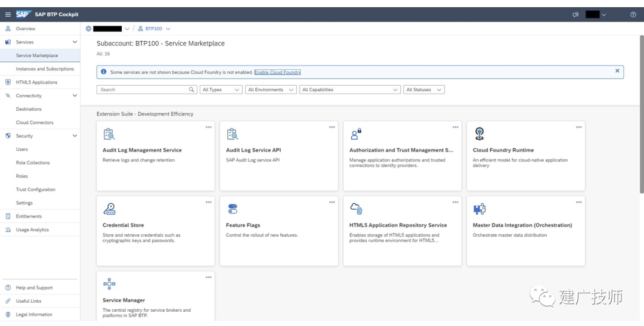Open the hamburger navigation menu icon
This screenshot has height=326, width=644.
[x=8, y=14]
